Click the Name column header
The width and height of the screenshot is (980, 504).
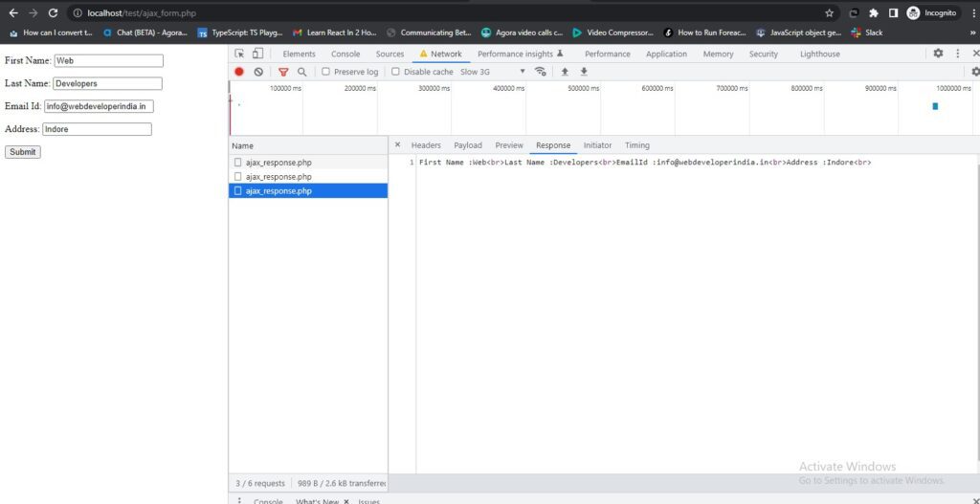(308, 145)
